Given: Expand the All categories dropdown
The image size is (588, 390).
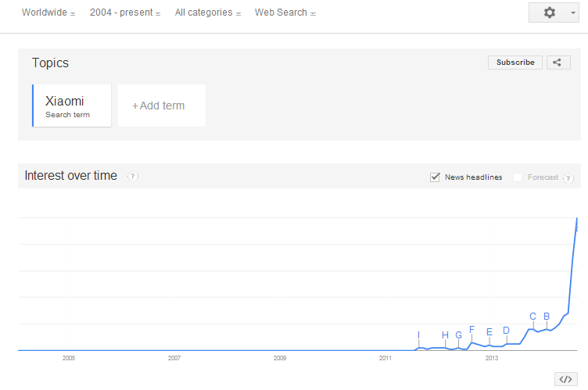Looking at the screenshot, I should click(x=208, y=13).
